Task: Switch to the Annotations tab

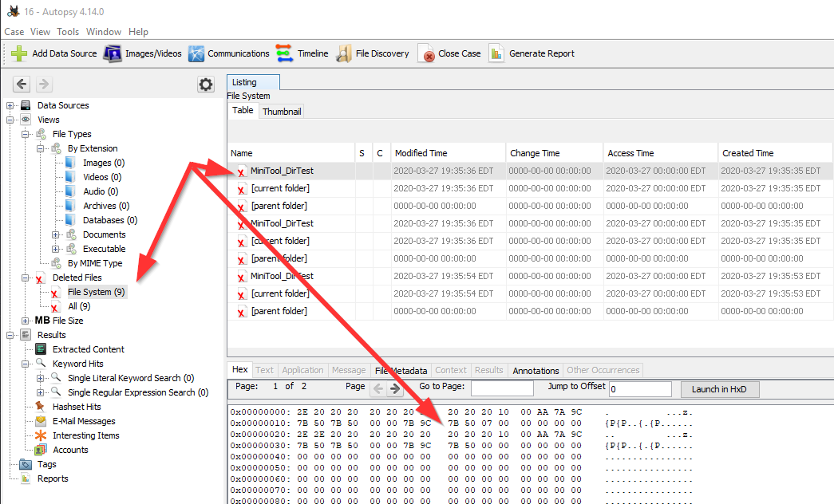Action: [536, 371]
